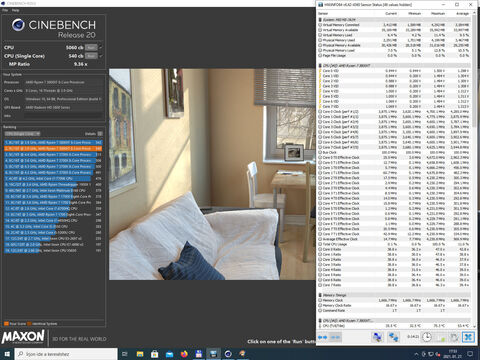Run the CPU Single Core benchmark
Screen dimensions: 480x360
click(91, 56)
